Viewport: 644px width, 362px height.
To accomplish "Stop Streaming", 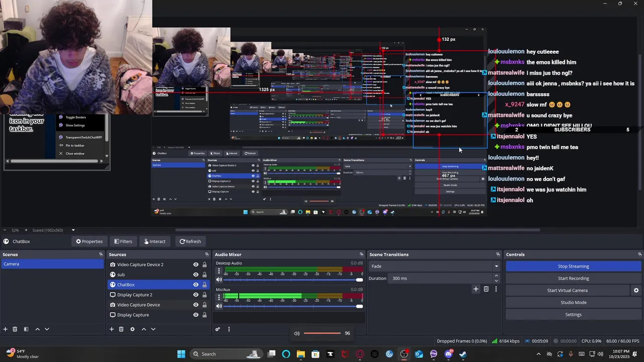I will tap(574, 266).
